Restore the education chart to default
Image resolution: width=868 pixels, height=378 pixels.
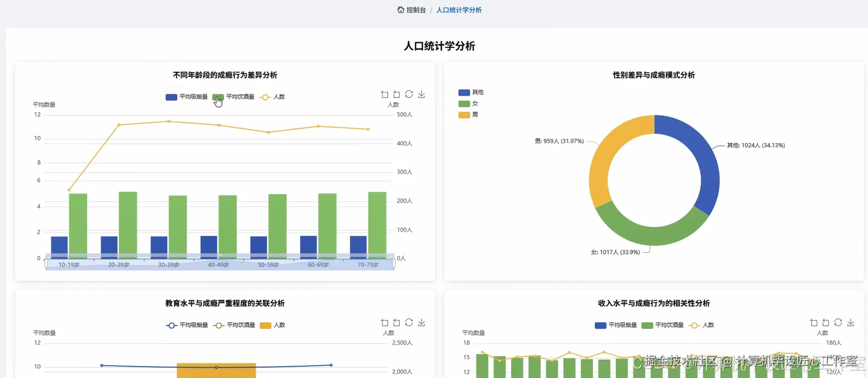[409, 322]
